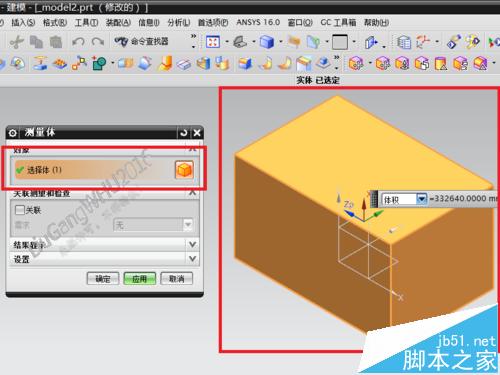500x375 pixels.
Task: Open the 首选项(P) menu
Action: [213, 23]
